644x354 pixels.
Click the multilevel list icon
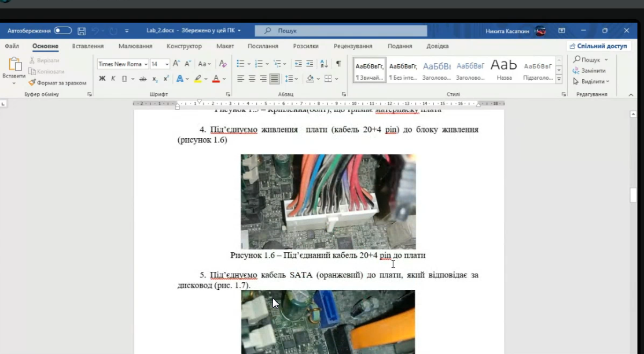pyautogui.click(x=277, y=64)
